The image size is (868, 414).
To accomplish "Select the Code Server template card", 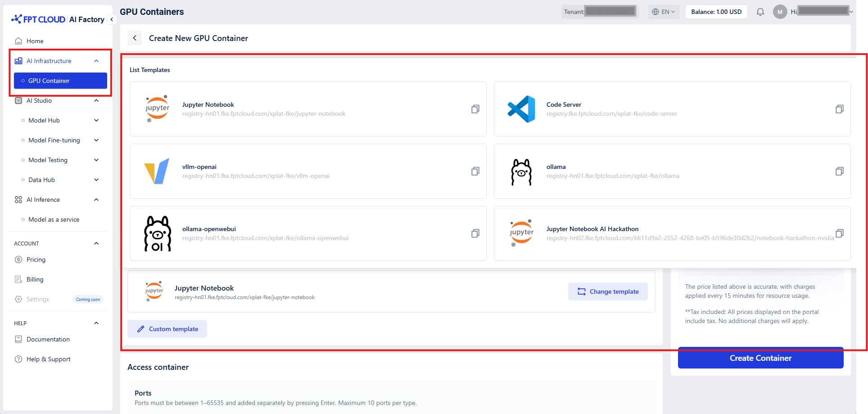I will pyautogui.click(x=672, y=109).
